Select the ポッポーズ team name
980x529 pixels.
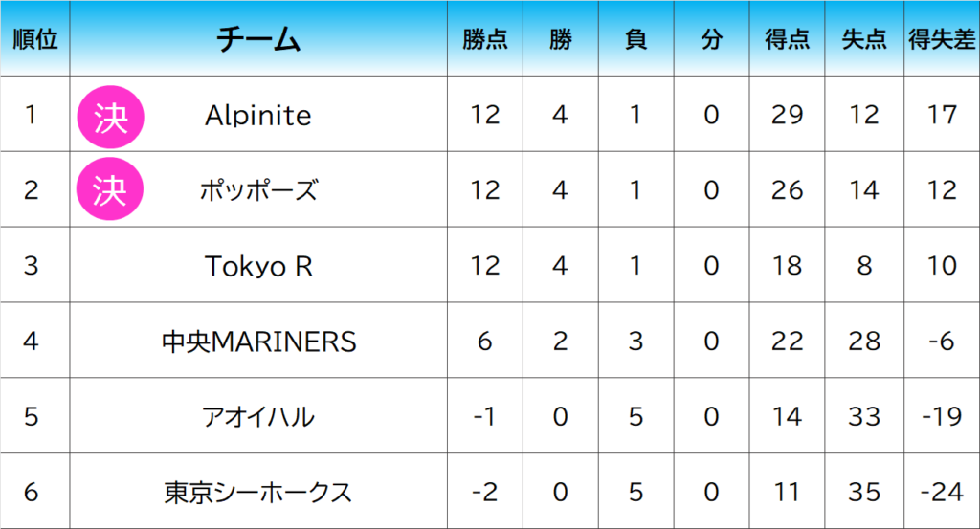click(x=258, y=190)
